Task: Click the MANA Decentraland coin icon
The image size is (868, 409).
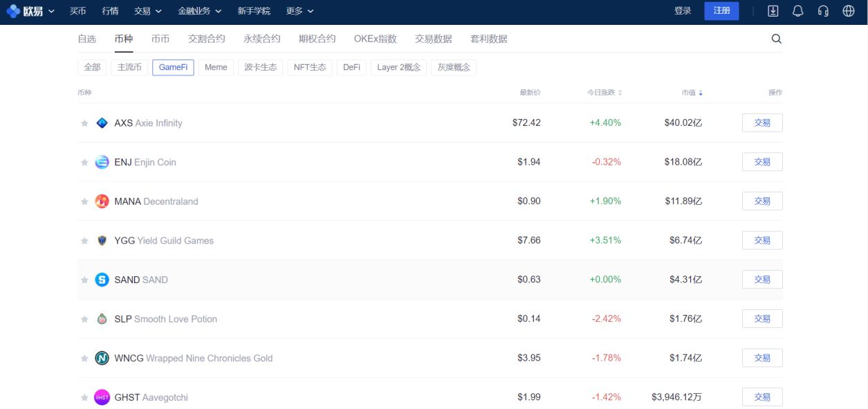Action: 102,201
